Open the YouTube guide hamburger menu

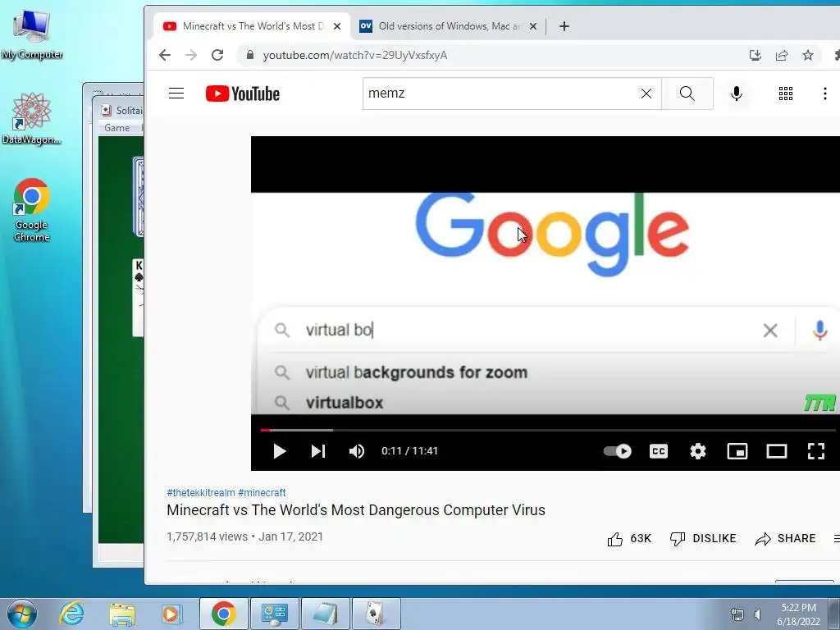(176, 94)
